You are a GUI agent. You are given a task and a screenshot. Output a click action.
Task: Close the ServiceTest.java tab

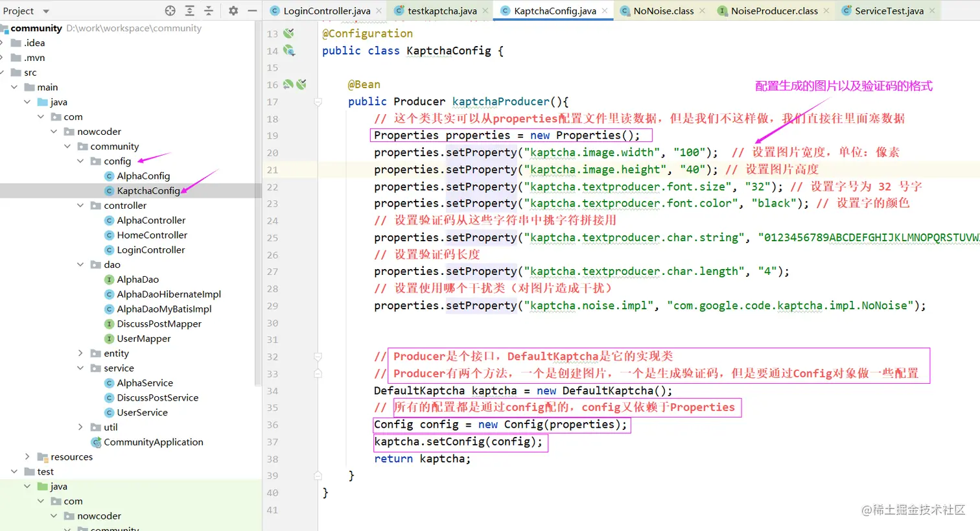[932, 10]
